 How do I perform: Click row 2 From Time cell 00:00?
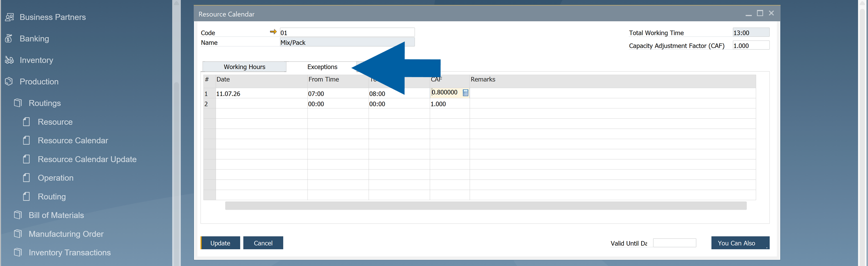(338, 104)
